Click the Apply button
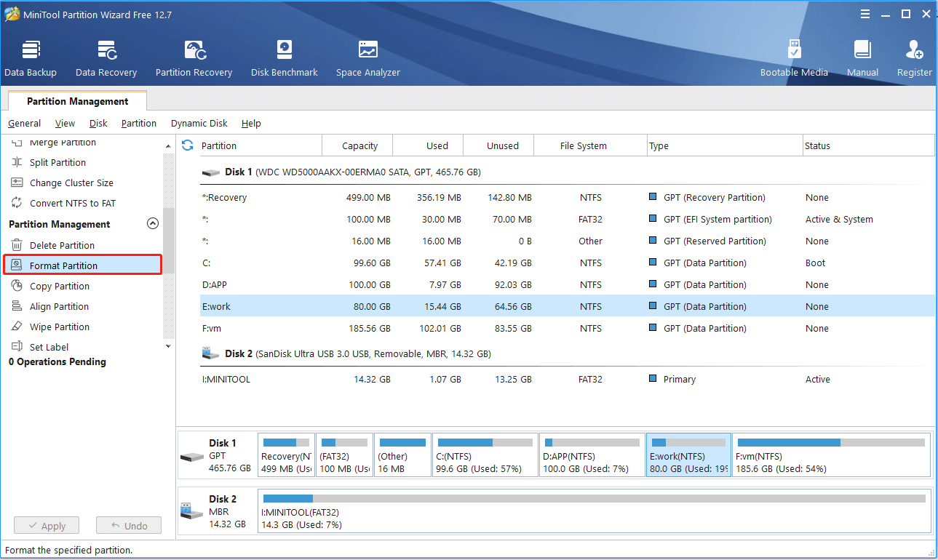Image resolution: width=938 pixels, height=560 pixels. coord(47,526)
